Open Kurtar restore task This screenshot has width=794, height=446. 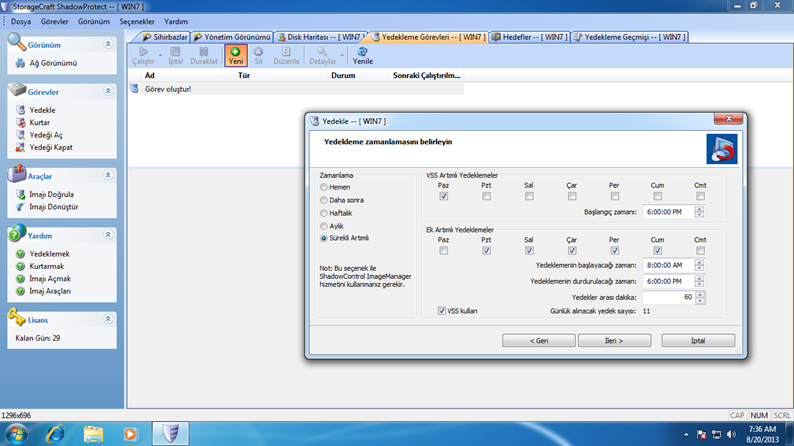[x=39, y=123]
